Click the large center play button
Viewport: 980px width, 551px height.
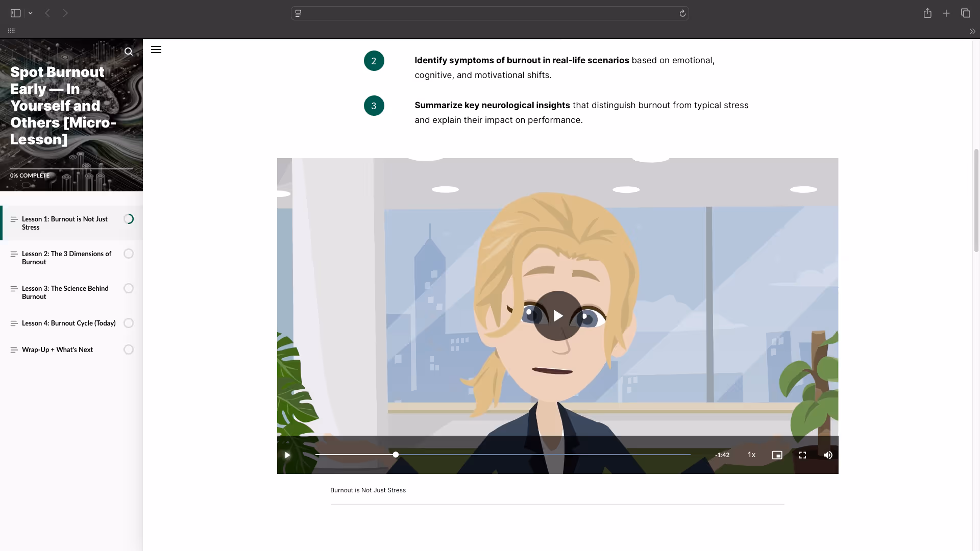click(557, 316)
